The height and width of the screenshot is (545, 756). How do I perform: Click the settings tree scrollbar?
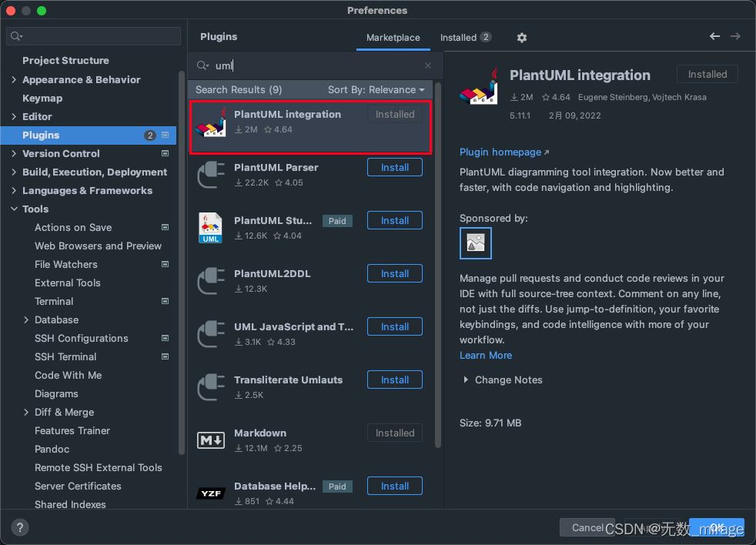click(x=181, y=262)
